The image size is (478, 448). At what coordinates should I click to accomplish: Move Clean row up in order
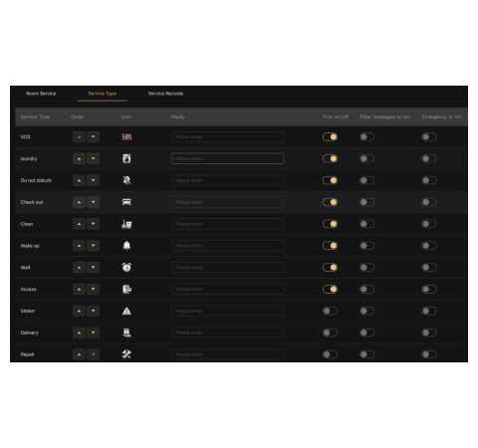pos(79,224)
